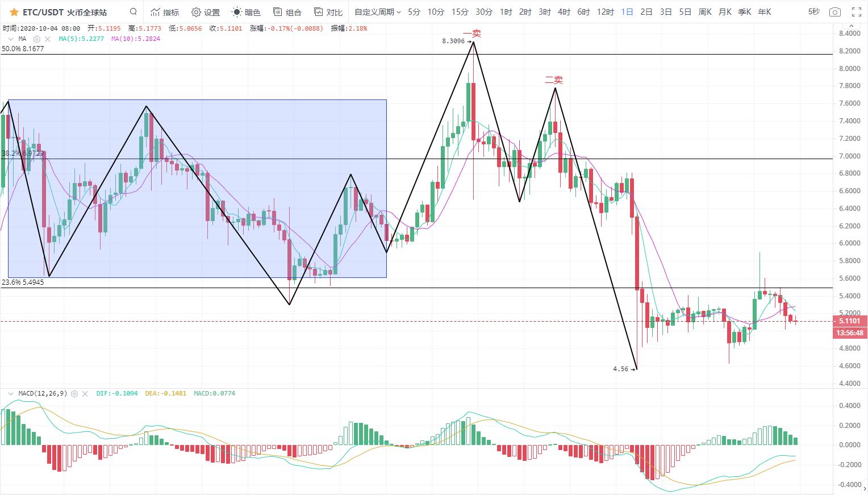Open the 指标 indicators menu
868x495 pixels.
coord(165,12)
